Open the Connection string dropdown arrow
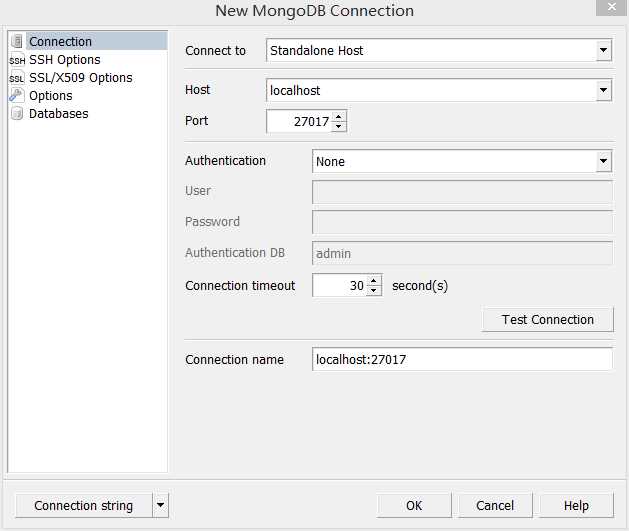This screenshot has width=629, height=531. [x=160, y=505]
